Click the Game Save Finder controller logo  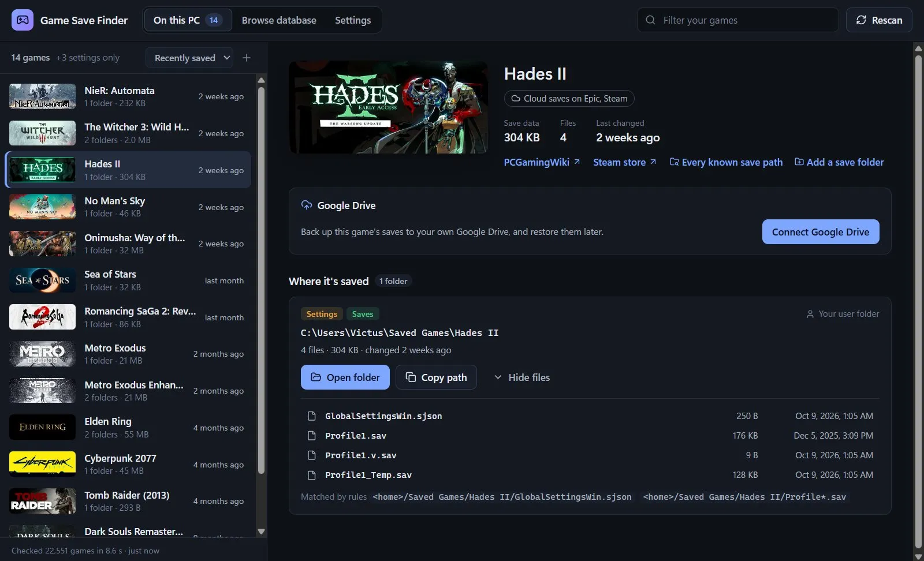tap(23, 20)
